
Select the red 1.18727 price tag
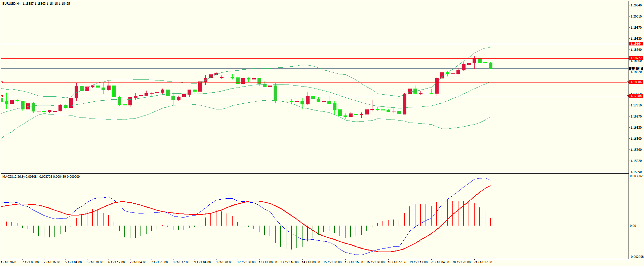[636, 58]
